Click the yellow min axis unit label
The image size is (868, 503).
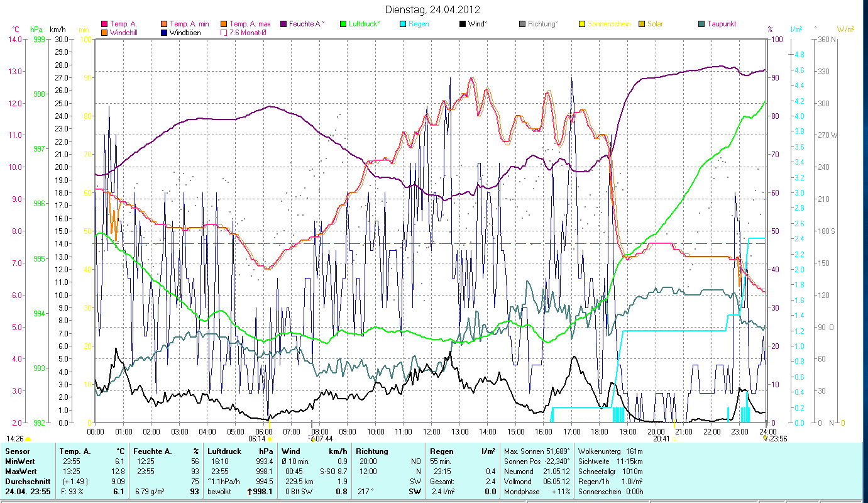[x=84, y=30]
